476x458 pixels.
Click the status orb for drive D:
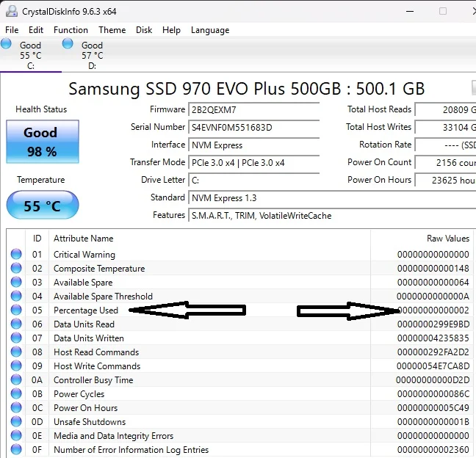(x=68, y=43)
